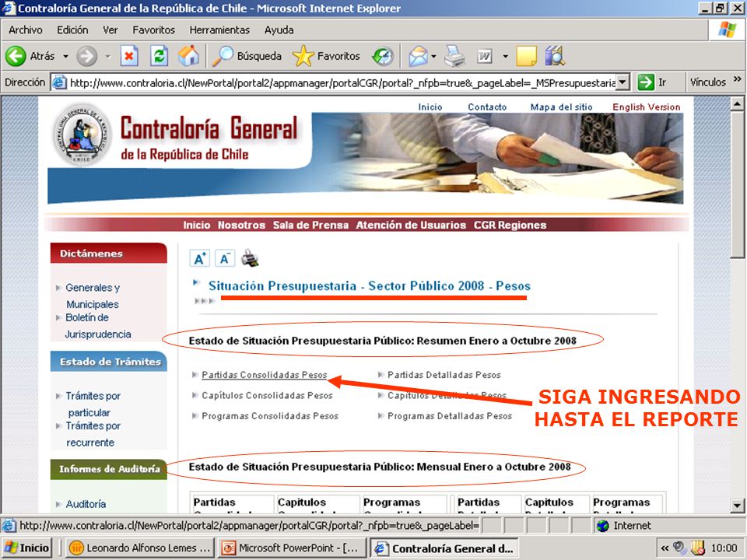The height and width of the screenshot is (560, 747).
Task: Click Inicio in red navigation bar
Action: 197,225
